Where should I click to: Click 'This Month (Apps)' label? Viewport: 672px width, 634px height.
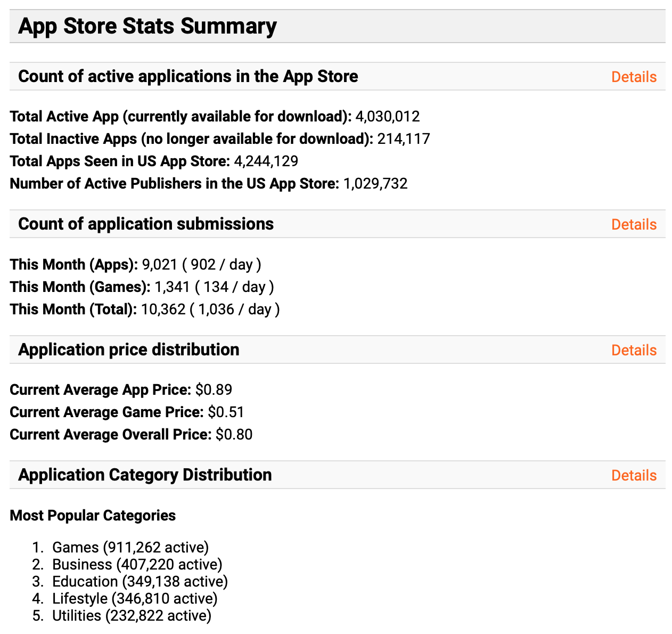[74, 265]
